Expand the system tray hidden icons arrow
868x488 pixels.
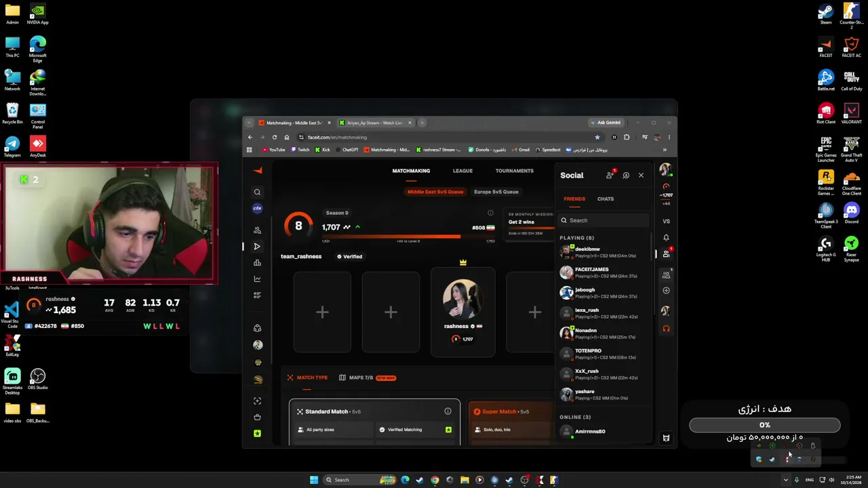[x=786, y=480]
